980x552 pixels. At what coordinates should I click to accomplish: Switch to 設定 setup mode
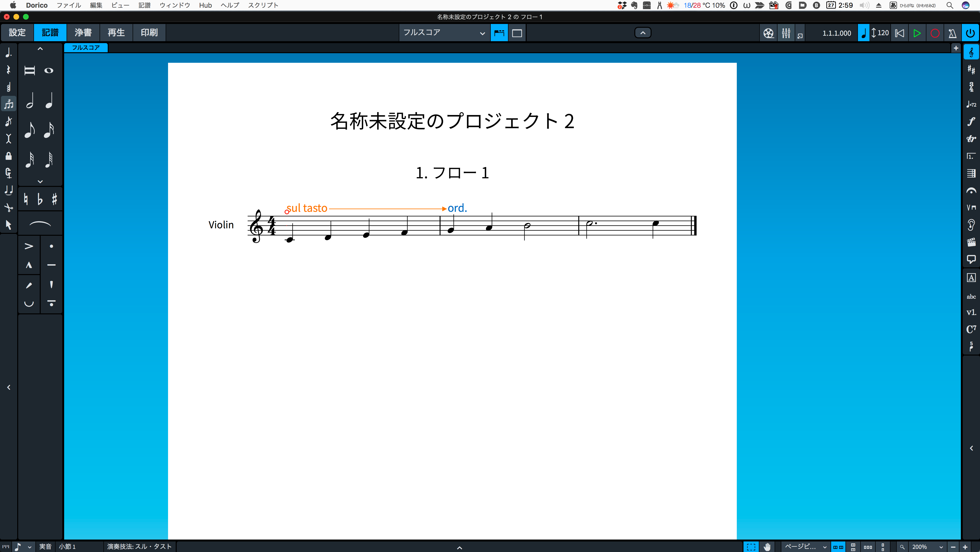[17, 33]
